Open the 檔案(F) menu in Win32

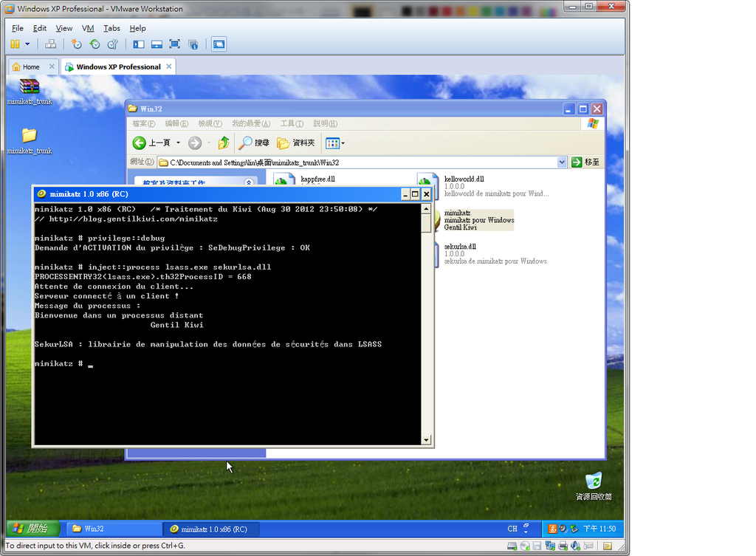pyautogui.click(x=144, y=123)
